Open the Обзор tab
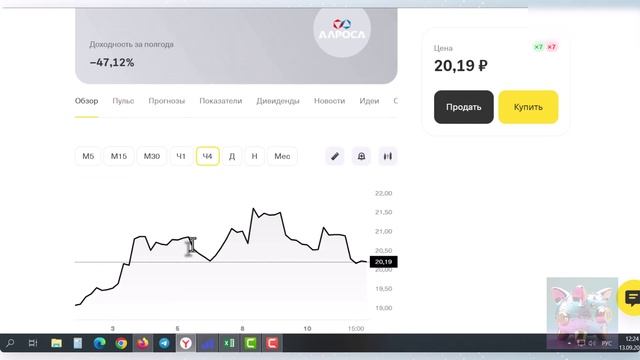The width and height of the screenshot is (640, 360). pyautogui.click(x=87, y=101)
